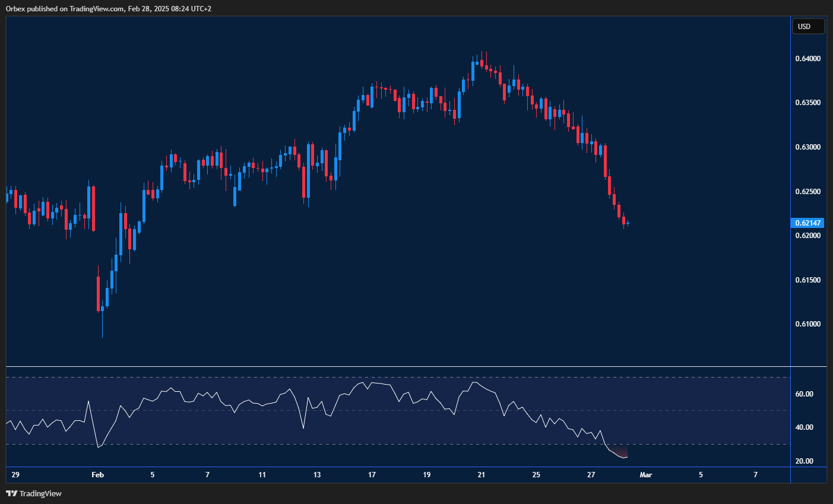The height and width of the screenshot is (504, 833).
Task: Select the Feb label on the time axis
Action: tap(97, 475)
